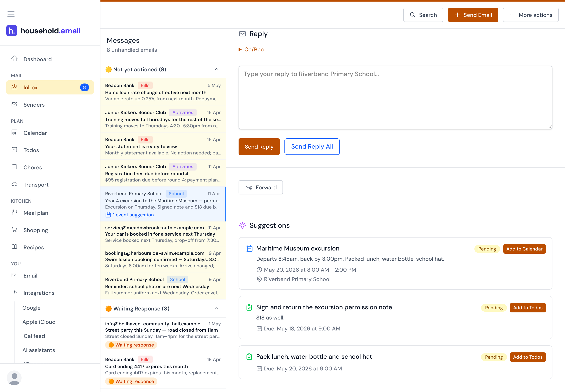Toggle the hamburger menu icon
This screenshot has width=565, height=392.
pyautogui.click(x=11, y=14)
